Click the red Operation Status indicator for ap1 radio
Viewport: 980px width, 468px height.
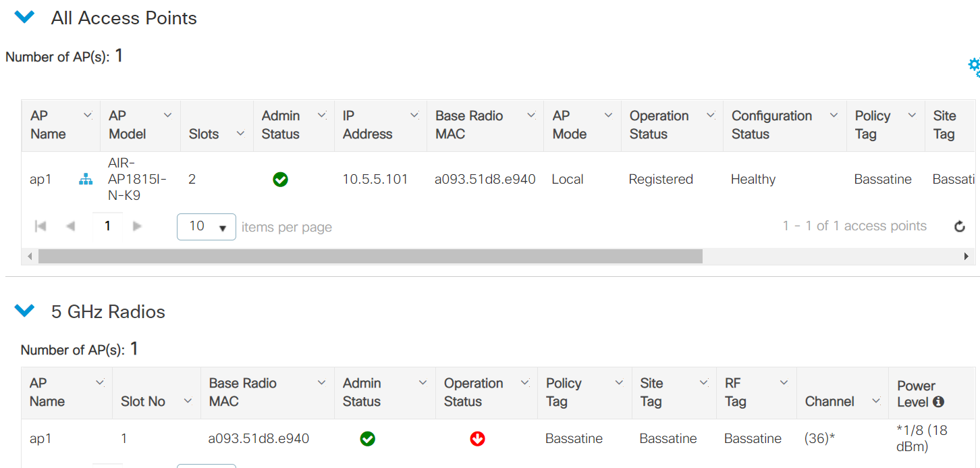point(478,438)
